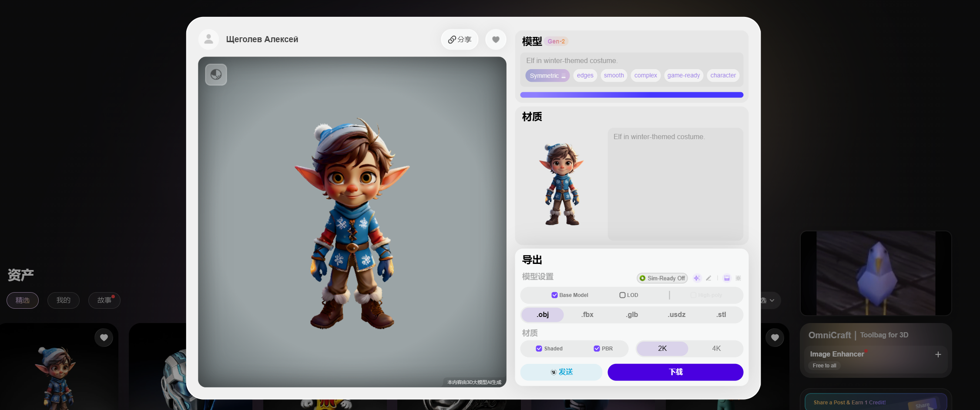Click the purple layout icon beside the pencil

tap(727, 278)
